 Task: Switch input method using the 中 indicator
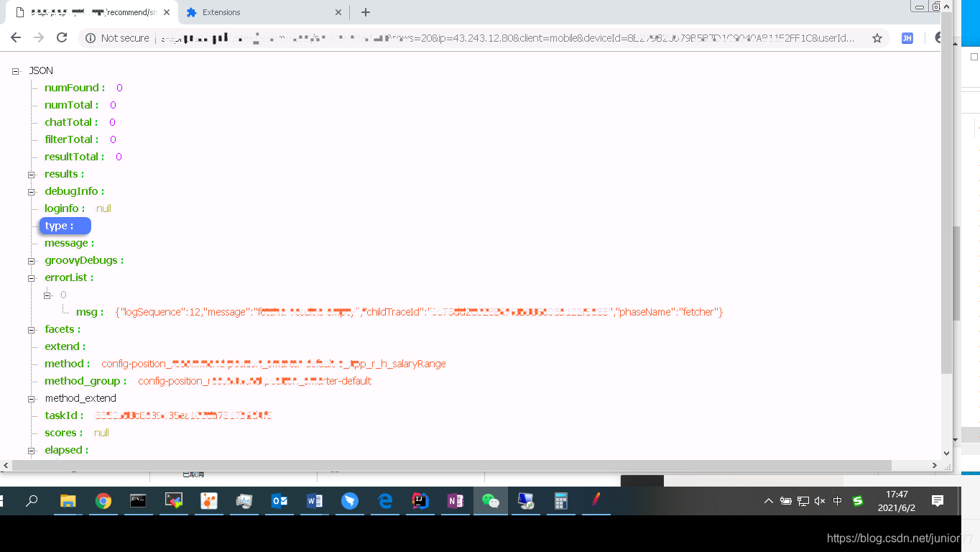[x=836, y=501]
